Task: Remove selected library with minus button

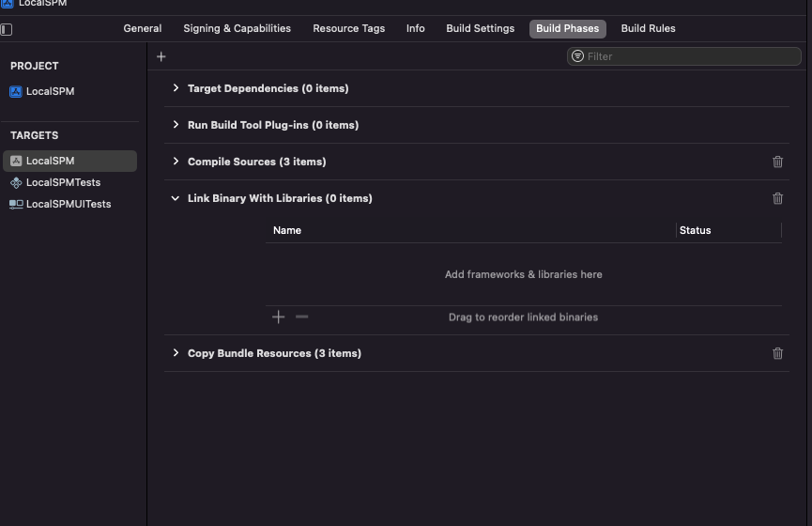Action: click(x=301, y=317)
